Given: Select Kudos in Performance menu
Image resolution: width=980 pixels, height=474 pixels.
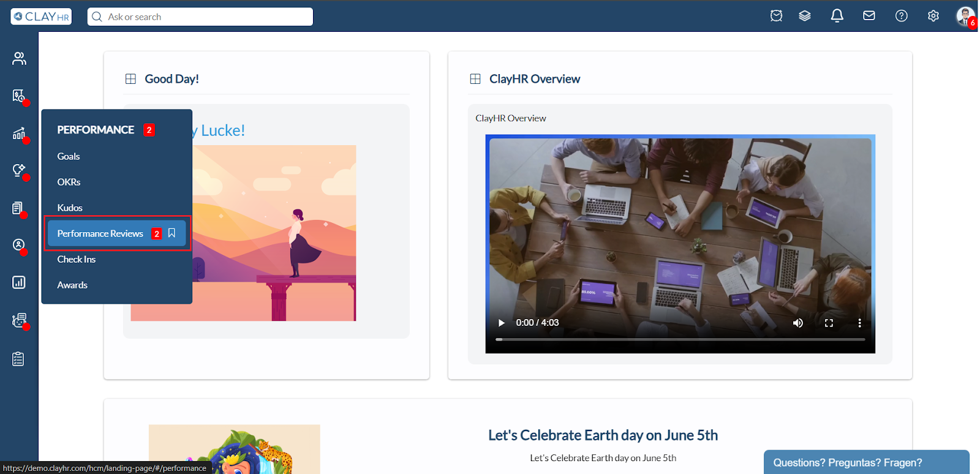Looking at the screenshot, I should [x=70, y=208].
